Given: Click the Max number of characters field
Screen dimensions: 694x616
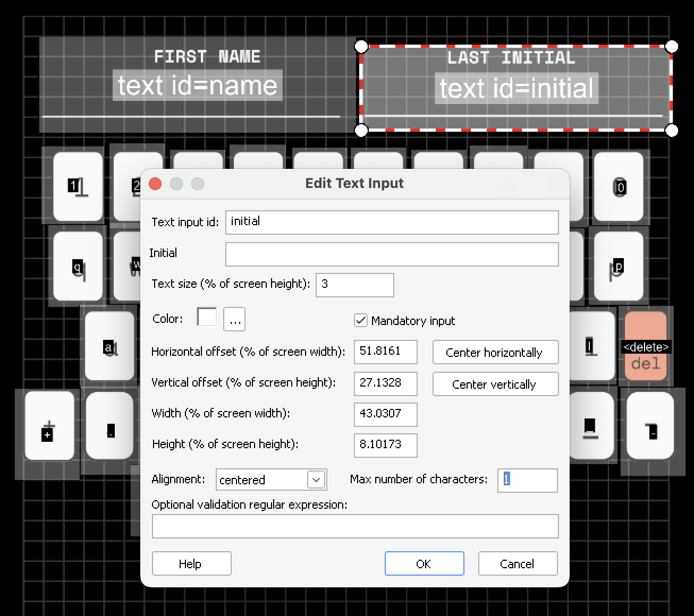Looking at the screenshot, I should tap(527, 480).
